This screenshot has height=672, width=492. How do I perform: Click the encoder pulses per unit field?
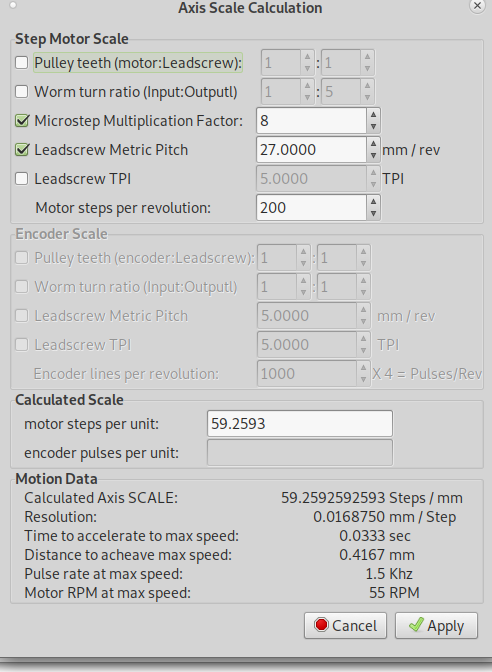click(x=300, y=453)
